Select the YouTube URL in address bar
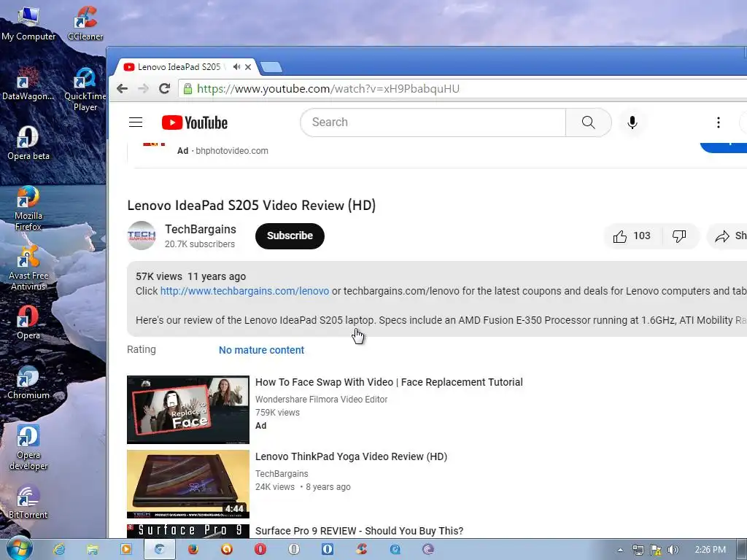 point(328,88)
